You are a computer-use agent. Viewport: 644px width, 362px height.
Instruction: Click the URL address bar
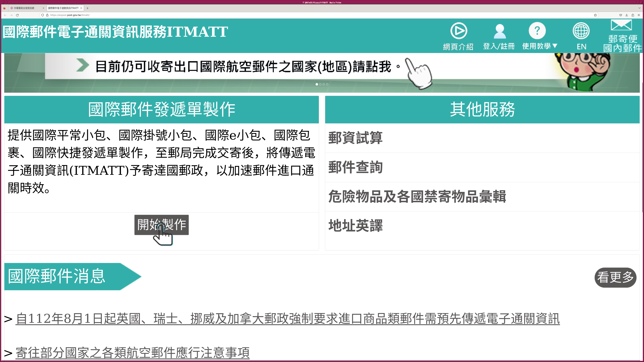(300, 15)
